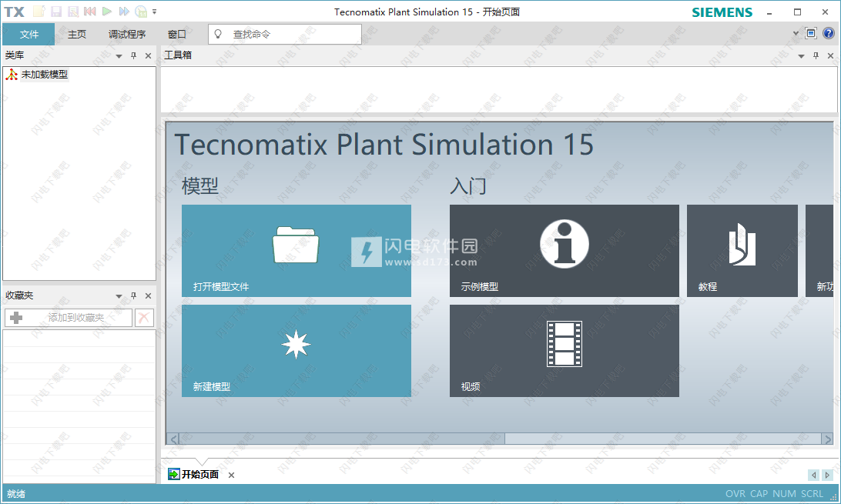Click the lightbulb icon in command search
The image size is (841, 504).
(x=218, y=35)
